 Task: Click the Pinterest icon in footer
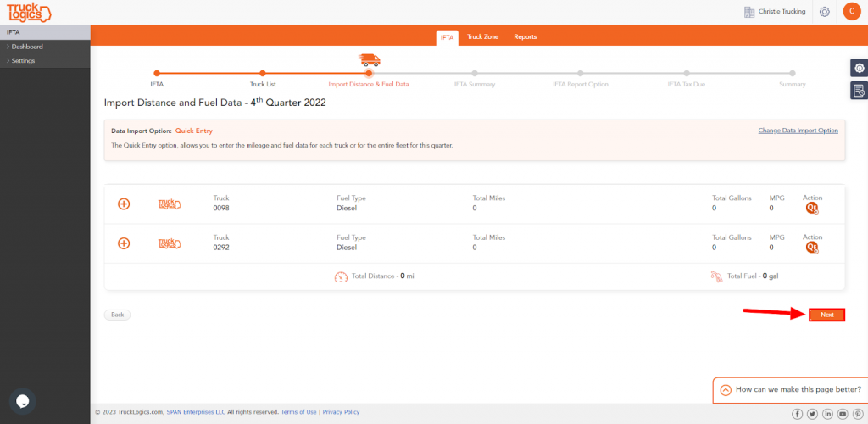pos(858,414)
